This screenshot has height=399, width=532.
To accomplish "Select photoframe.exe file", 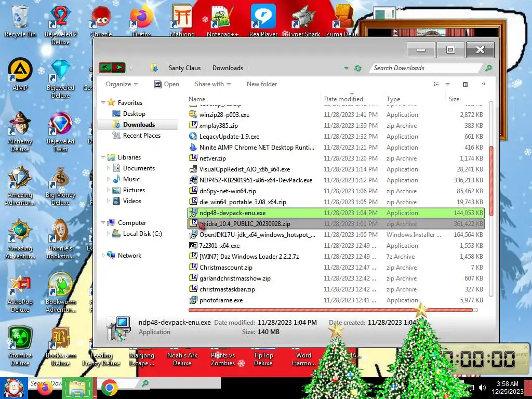I will (x=336, y=300).
